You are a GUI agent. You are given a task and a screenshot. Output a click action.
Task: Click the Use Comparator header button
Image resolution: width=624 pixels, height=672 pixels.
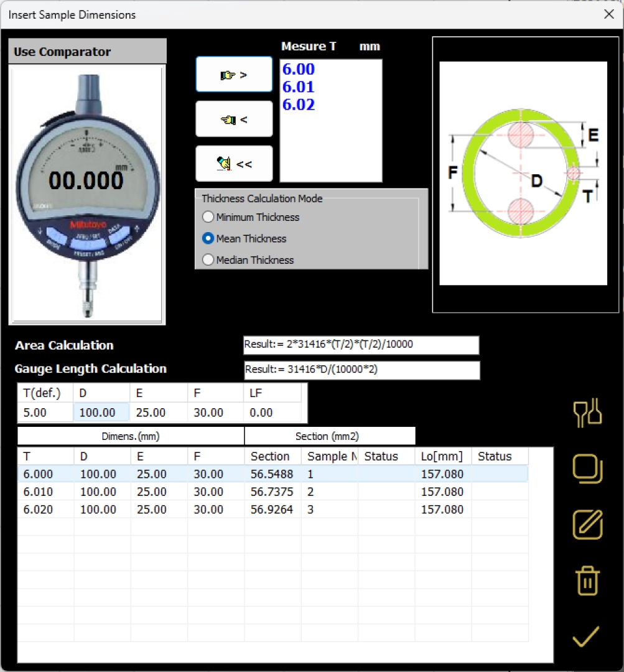(x=86, y=51)
